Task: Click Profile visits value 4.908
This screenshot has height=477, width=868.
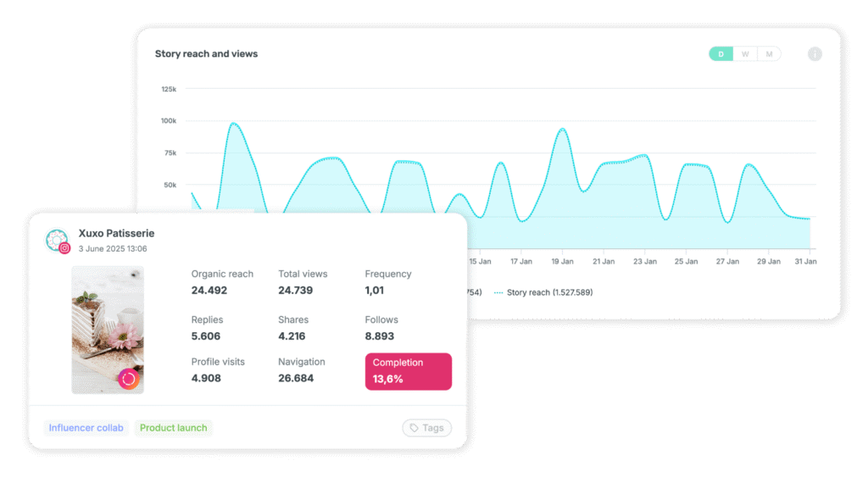Action: [206, 379]
